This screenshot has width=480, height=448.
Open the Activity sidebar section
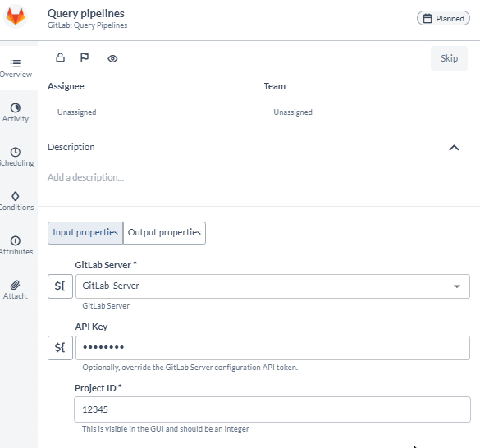(x=16, y=112)
